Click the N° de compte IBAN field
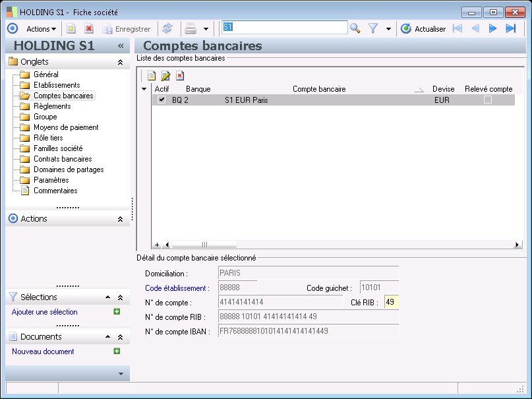Viewport: 532px width, 399px height. (309, 331)
